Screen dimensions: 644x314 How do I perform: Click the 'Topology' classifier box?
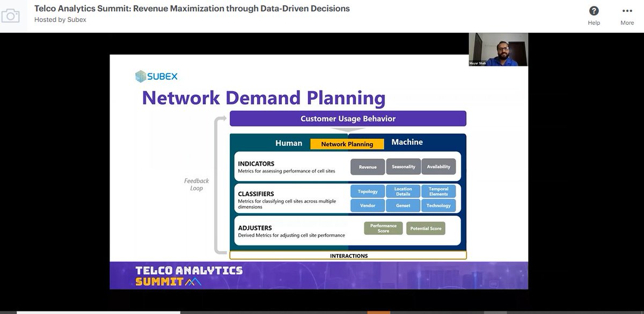[368, 191]
